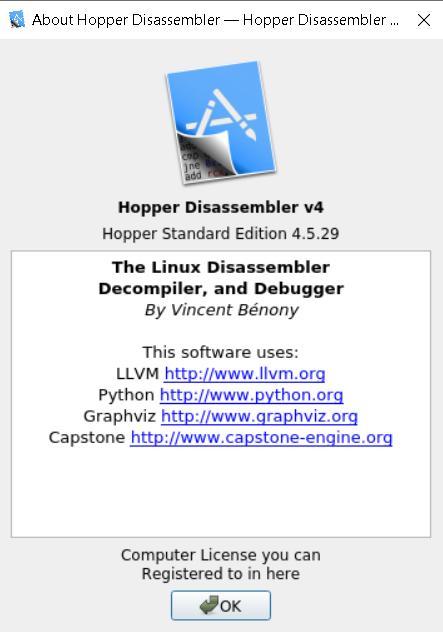Click the small Hopper icon in title bar
The width and height of the screenshot is (443, 632).
pyautogui.click(x=17, y=19)
